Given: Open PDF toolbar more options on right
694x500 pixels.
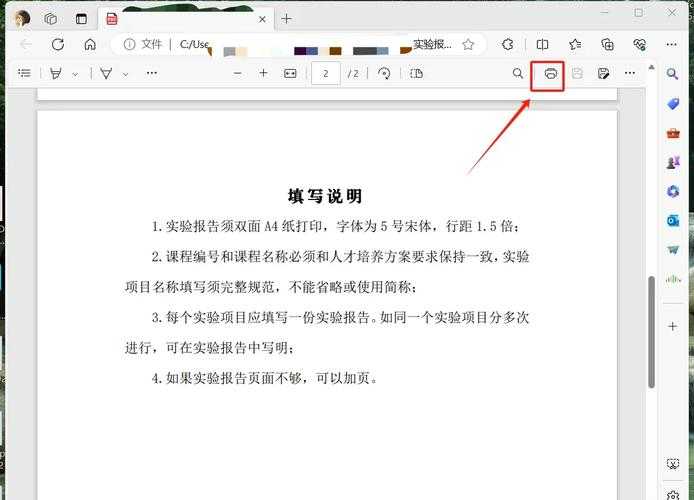Looking at the screenshot, I should coord(630,73).
